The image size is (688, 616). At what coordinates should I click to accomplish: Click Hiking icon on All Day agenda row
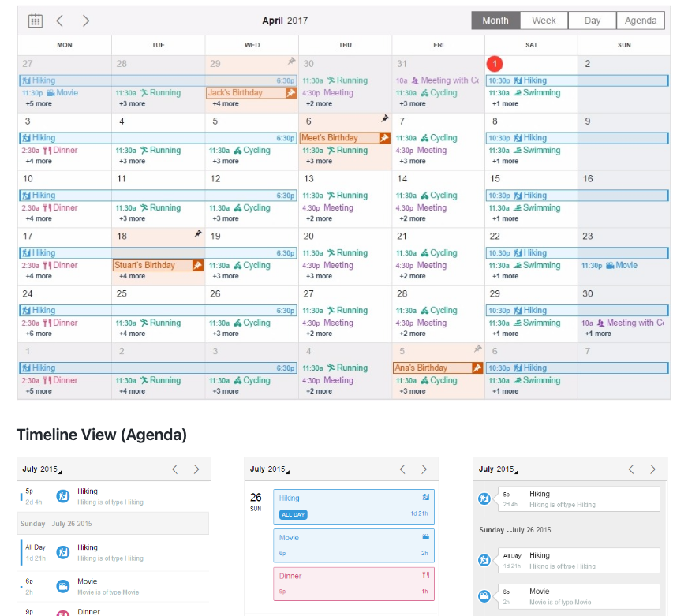click(x=63, y=552)
